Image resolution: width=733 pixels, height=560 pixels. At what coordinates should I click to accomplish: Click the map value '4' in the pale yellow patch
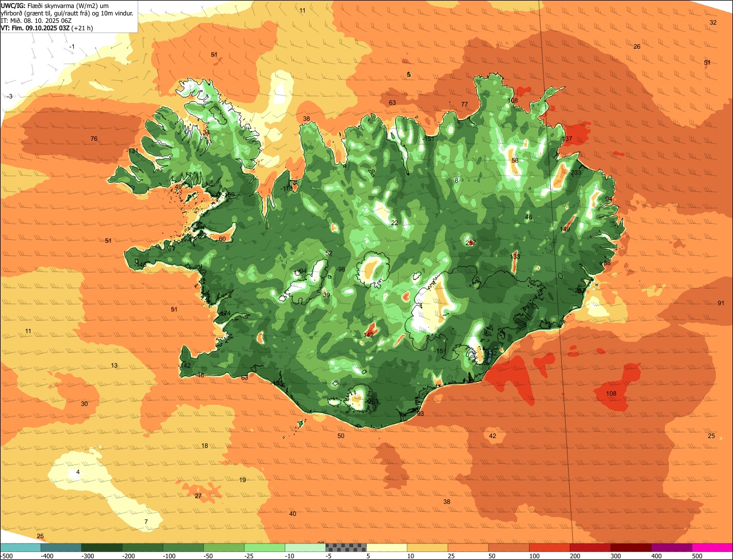(78, 472)
